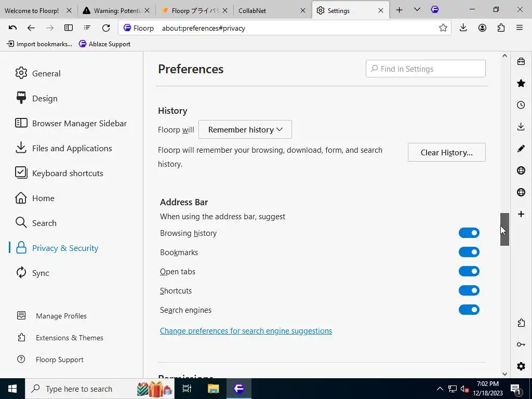Click the undo close tab icon
Image resolution: width=532 pixels, height=399 pixels.
pos(12,28)
